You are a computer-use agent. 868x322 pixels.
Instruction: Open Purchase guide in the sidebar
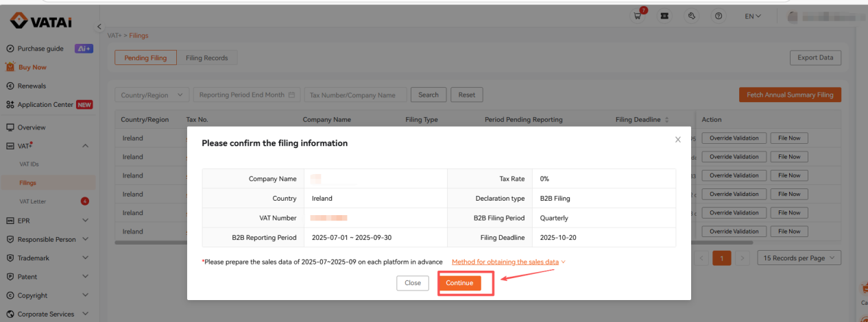(40, 49)
